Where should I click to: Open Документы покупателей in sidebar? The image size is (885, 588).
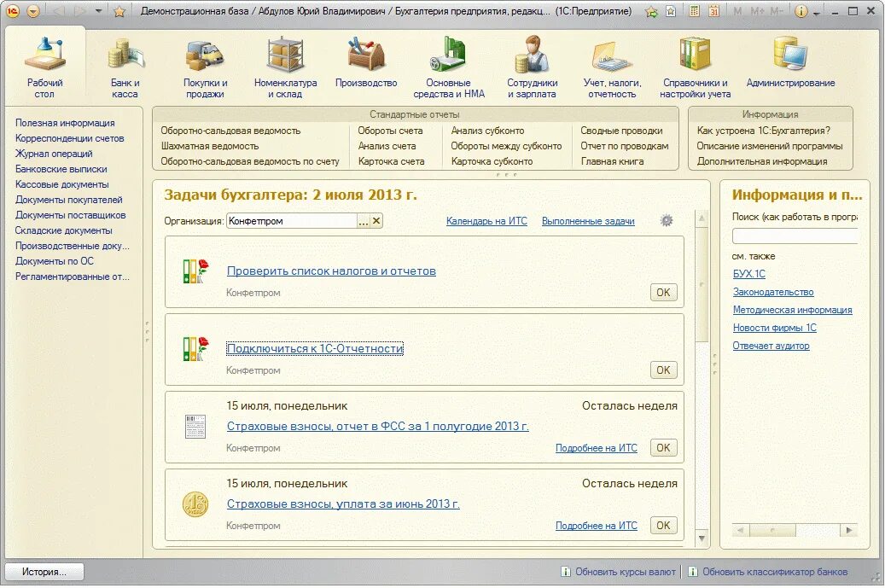pyautogui.click(x=69, y=199)
